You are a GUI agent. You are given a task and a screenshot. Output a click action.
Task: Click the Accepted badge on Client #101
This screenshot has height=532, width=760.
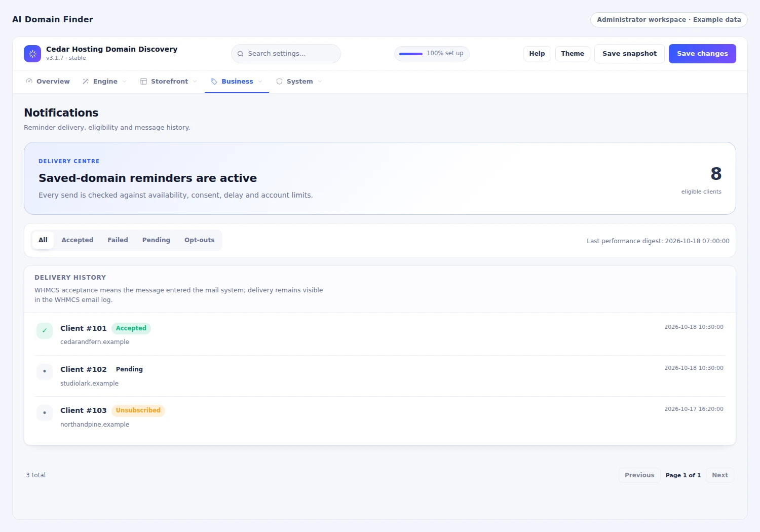(131, 328)
